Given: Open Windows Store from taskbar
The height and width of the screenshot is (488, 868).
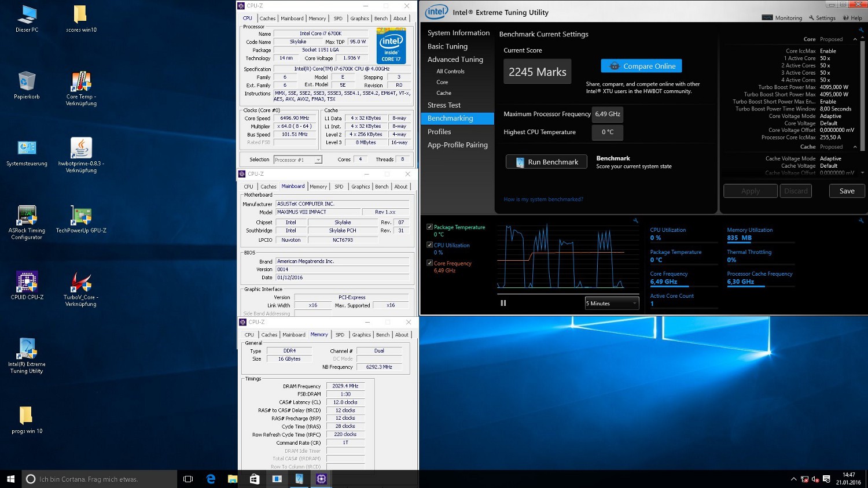Looking at the screenshot, I should point(255,479).
